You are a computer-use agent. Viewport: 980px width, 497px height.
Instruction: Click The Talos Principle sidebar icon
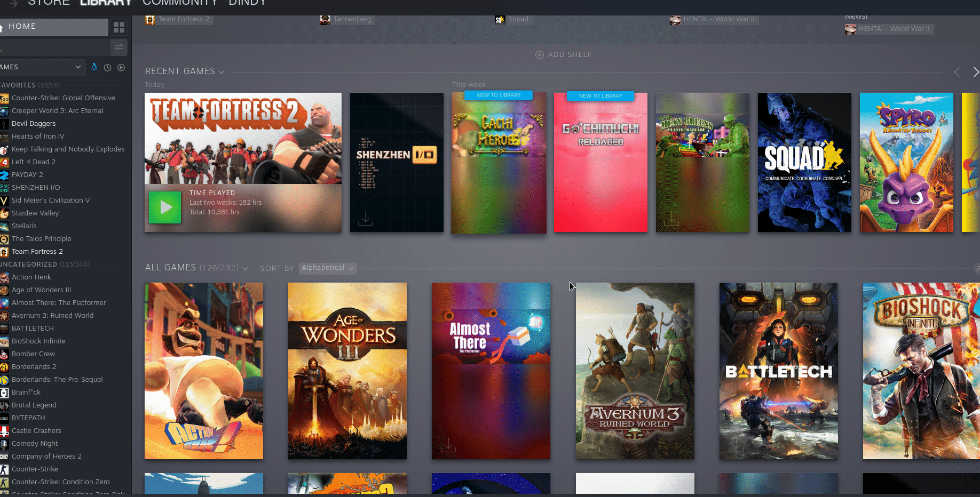point(4,239)
